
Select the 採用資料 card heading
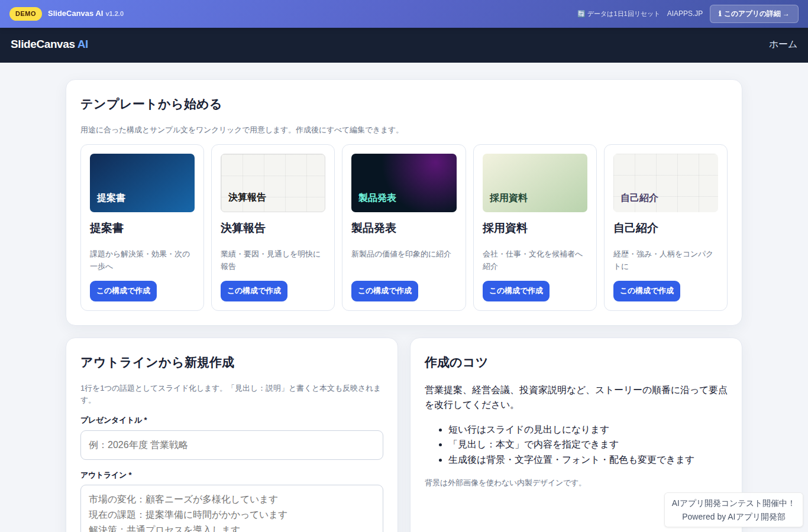tap(505, 228)
